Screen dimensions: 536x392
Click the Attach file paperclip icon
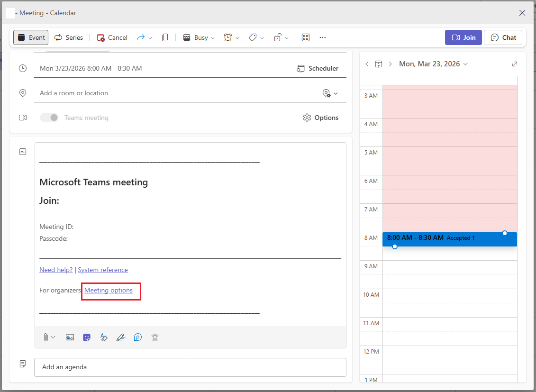click(x=45, y=337)
